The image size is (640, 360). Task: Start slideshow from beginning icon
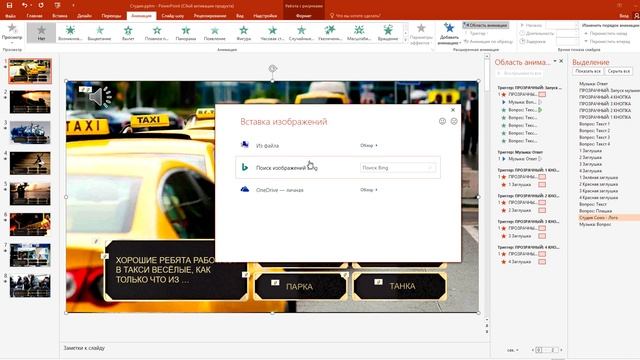tap(57, 5)
